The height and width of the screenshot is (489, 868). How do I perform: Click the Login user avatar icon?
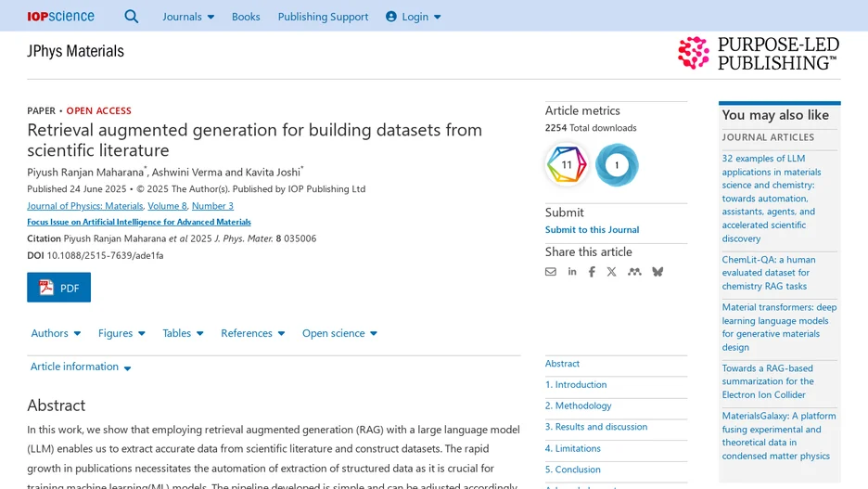(x=390, y=17)
